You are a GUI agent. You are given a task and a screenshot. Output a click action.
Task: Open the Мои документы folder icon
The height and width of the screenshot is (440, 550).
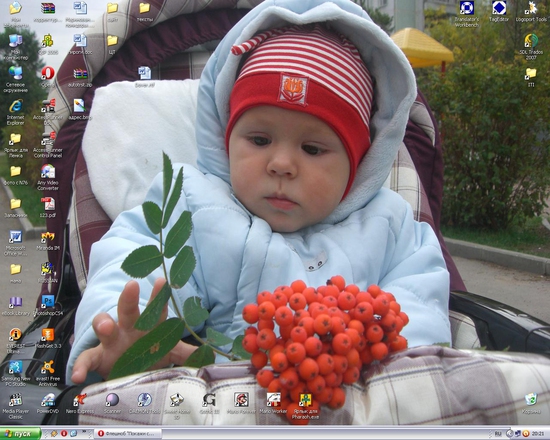pos(15,8)
